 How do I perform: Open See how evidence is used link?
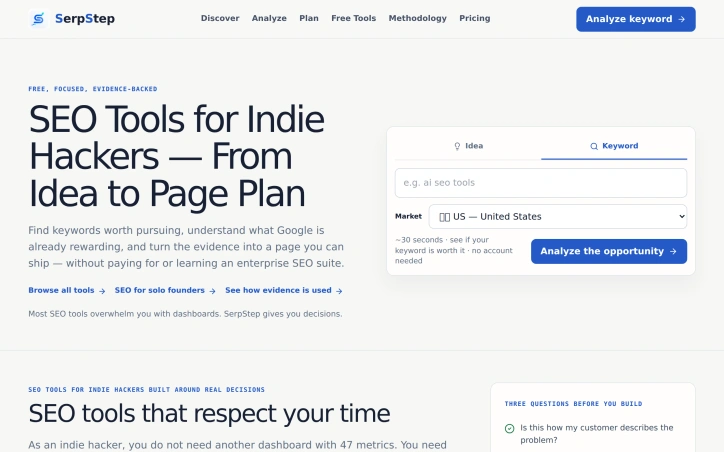click(x=284, y=290)
